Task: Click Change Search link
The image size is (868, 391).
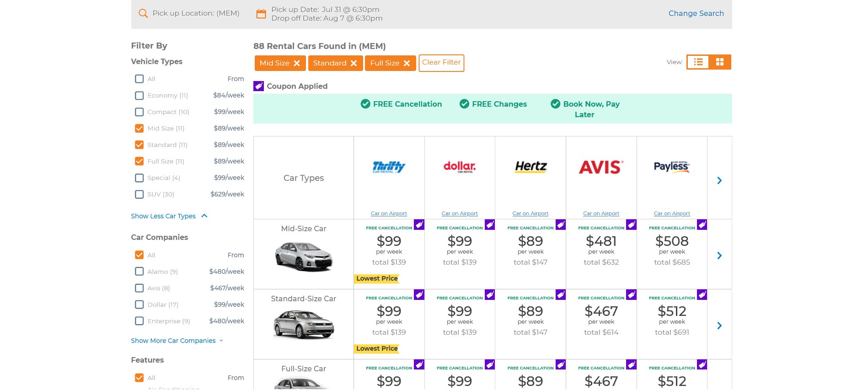Action: coord(696,14)
